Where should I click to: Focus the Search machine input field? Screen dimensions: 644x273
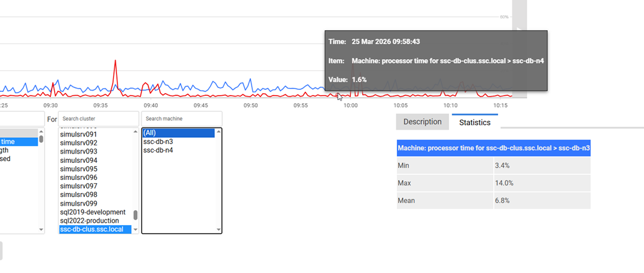(x=181, y=119)
